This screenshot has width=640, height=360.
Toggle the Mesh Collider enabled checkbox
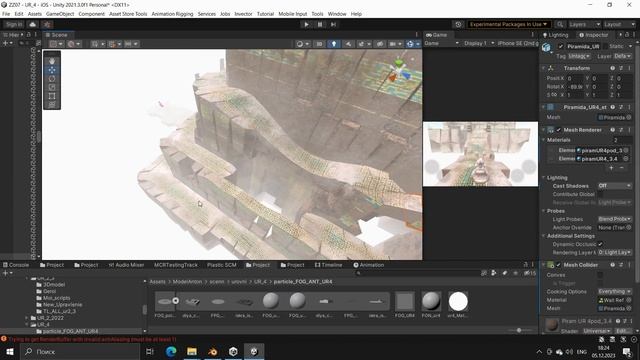click(559, 265)
